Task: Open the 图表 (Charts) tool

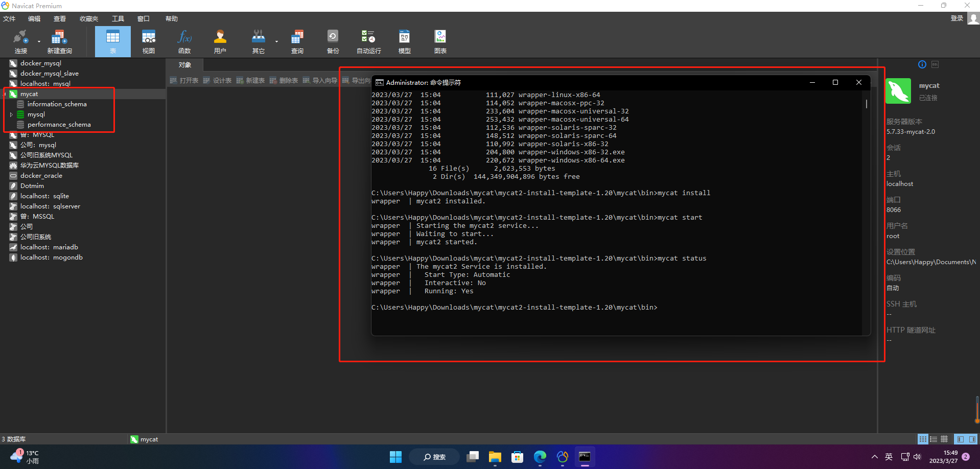Action: [x=440, y=41]
